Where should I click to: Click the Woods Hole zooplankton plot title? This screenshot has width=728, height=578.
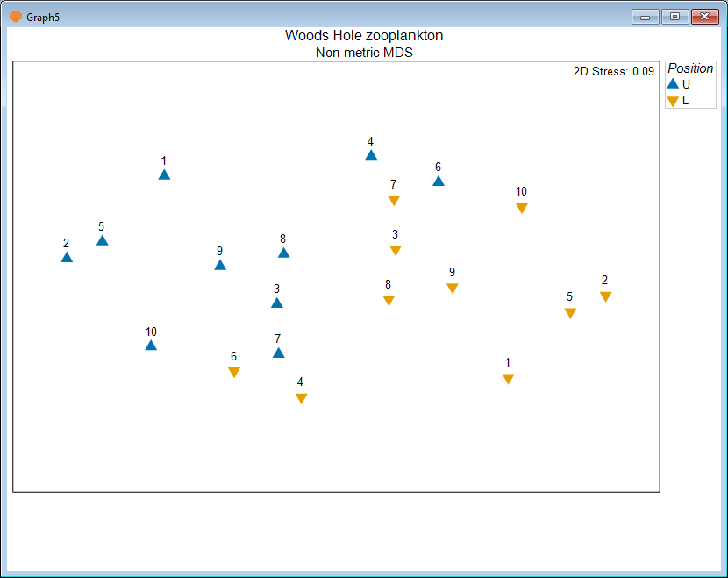(364, 36)
